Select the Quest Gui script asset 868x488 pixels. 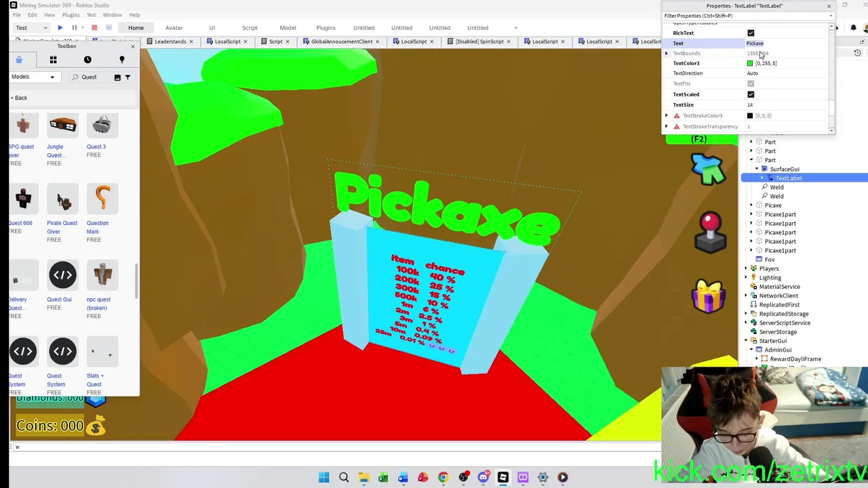62,275
